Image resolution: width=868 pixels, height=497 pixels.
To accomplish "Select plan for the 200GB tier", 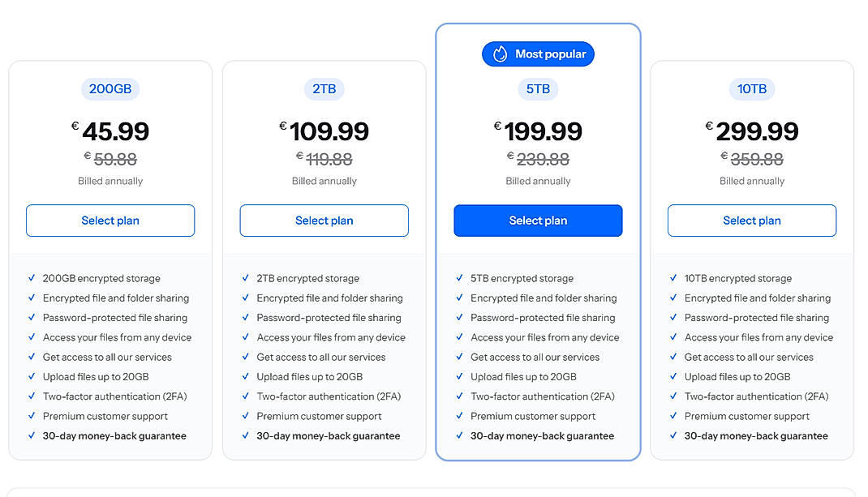I will pyautogui.click(x=110, y=221).
